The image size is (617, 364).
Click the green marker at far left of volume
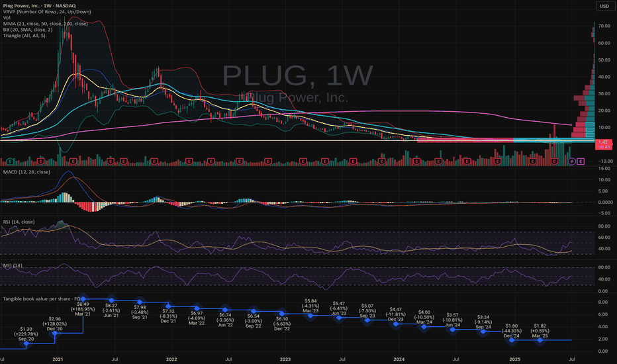pos(10,161)
